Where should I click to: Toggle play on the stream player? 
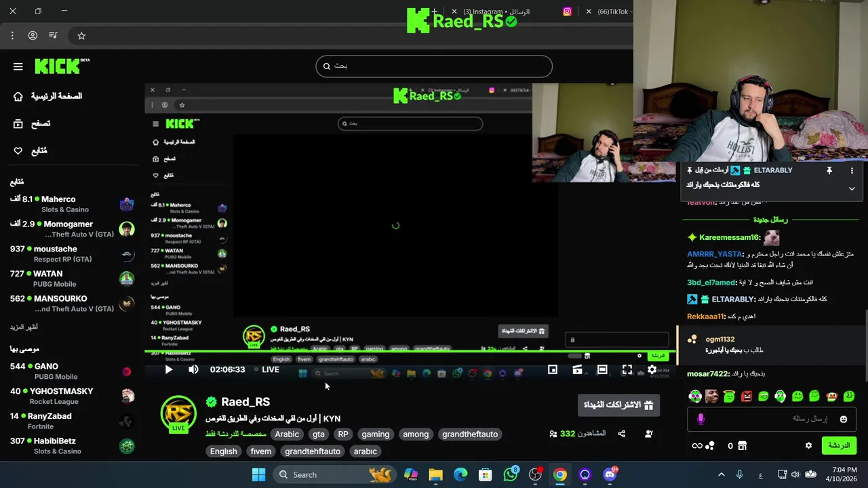(x=169, y=369)
